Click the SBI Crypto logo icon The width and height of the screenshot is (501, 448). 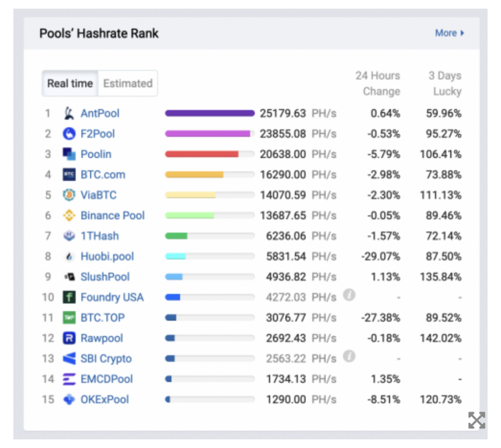pos(69,358)
